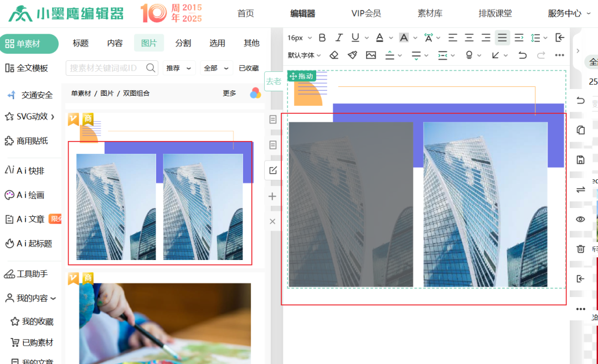Switch to the 标题 material tab
The height and width of the screenshot is (364, 598).
[80, 43]
